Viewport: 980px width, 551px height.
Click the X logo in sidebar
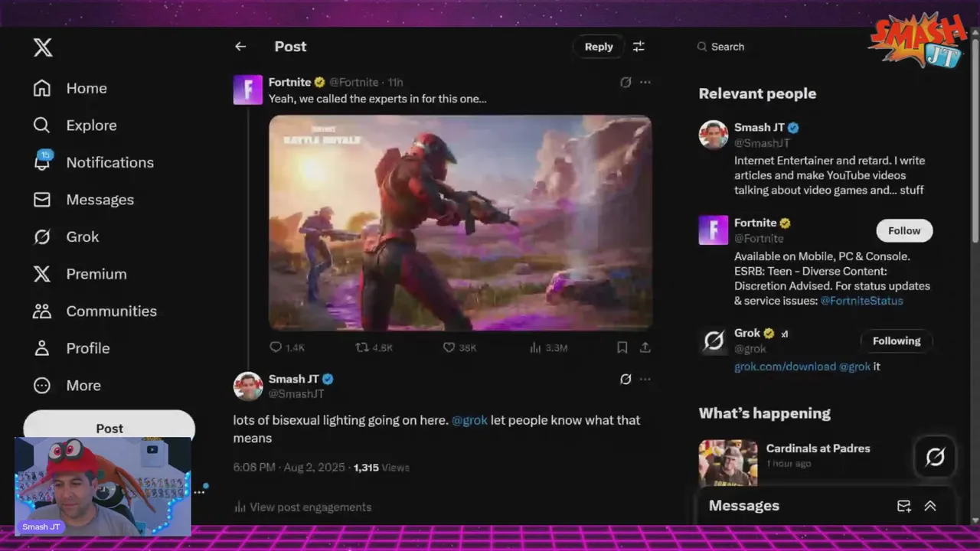coord(43,47)
